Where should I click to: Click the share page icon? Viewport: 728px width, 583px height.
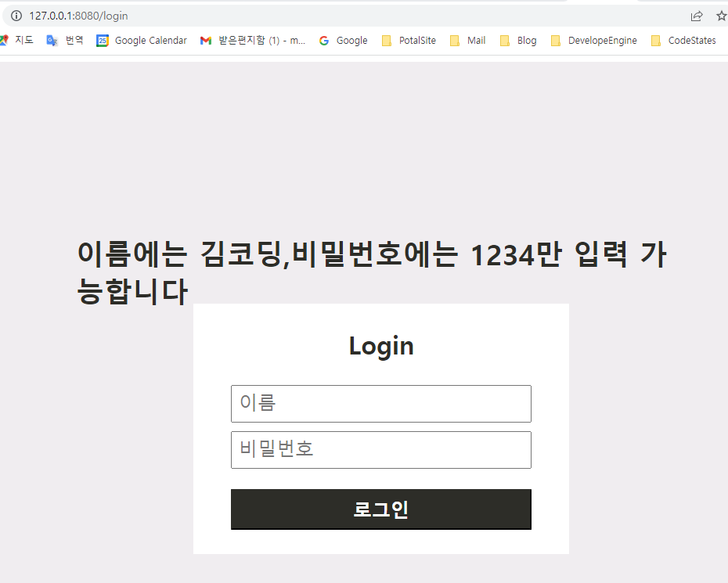[697, 16]
